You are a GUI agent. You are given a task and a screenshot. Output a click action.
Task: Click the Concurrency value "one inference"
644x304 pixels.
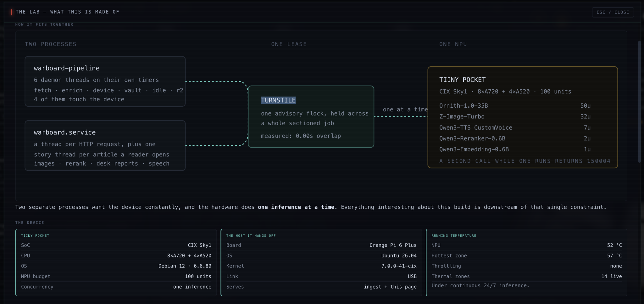192,287
